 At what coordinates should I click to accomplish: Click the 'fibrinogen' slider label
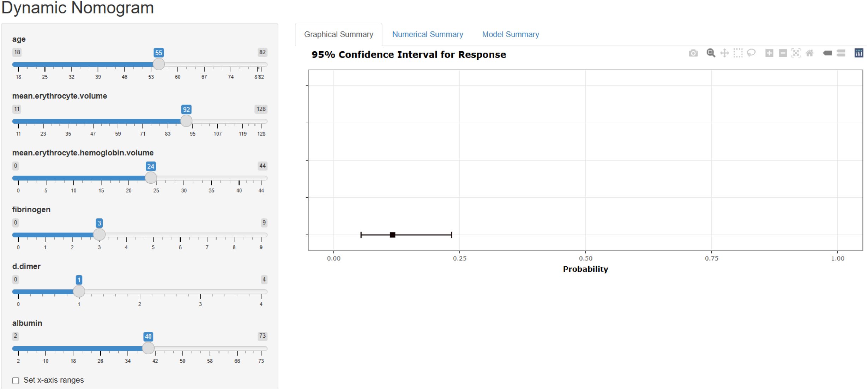coord(31,209)
